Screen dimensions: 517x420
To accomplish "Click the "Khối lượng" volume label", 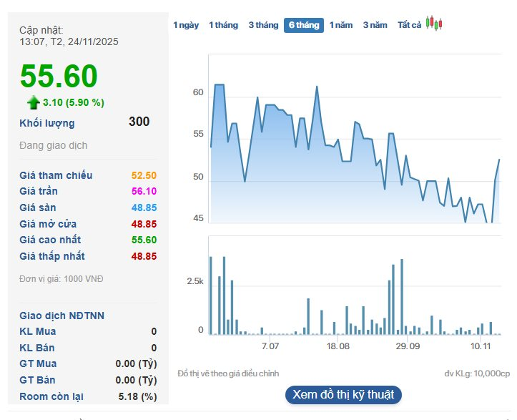I will pos(46,123).
